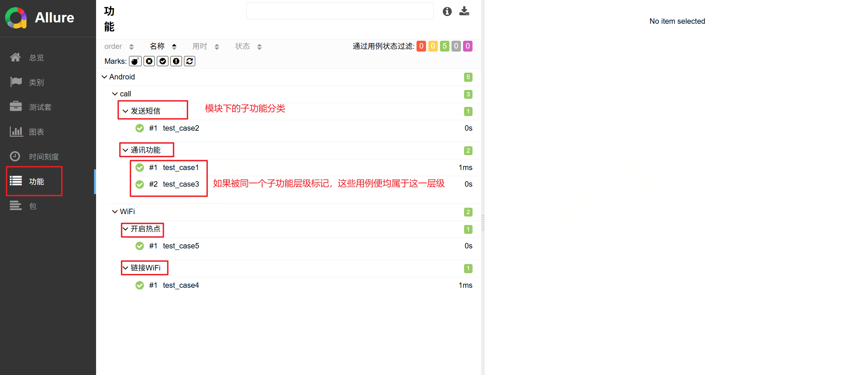Click the 1ms duration of test_case4
Image resolution: width=868 pixels, height=375 pixels.
(x=465, y=285)
